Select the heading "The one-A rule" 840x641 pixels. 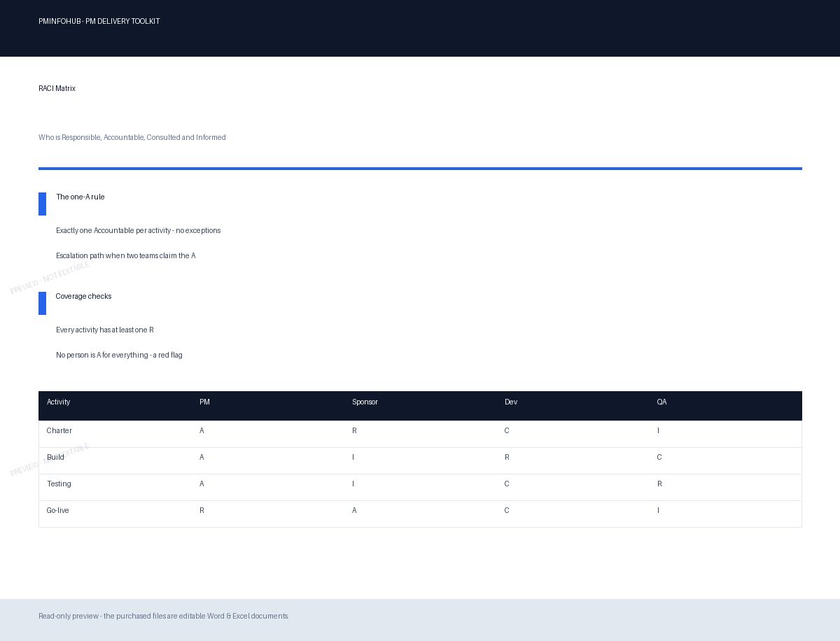click(80, 197)
